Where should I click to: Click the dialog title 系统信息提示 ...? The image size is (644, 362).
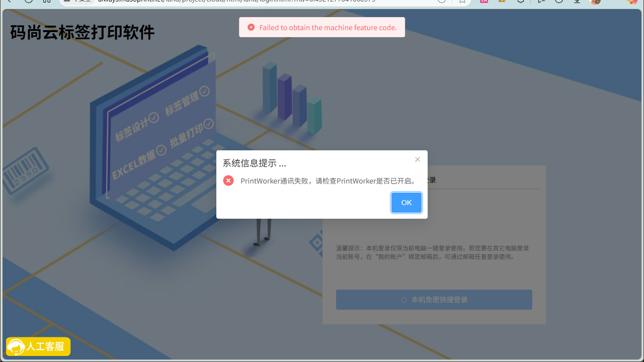255,163
